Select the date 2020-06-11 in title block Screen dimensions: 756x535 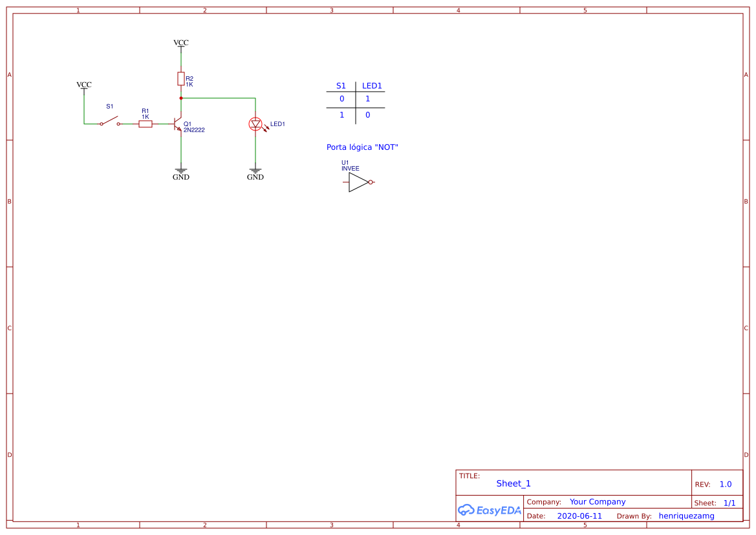580,516
